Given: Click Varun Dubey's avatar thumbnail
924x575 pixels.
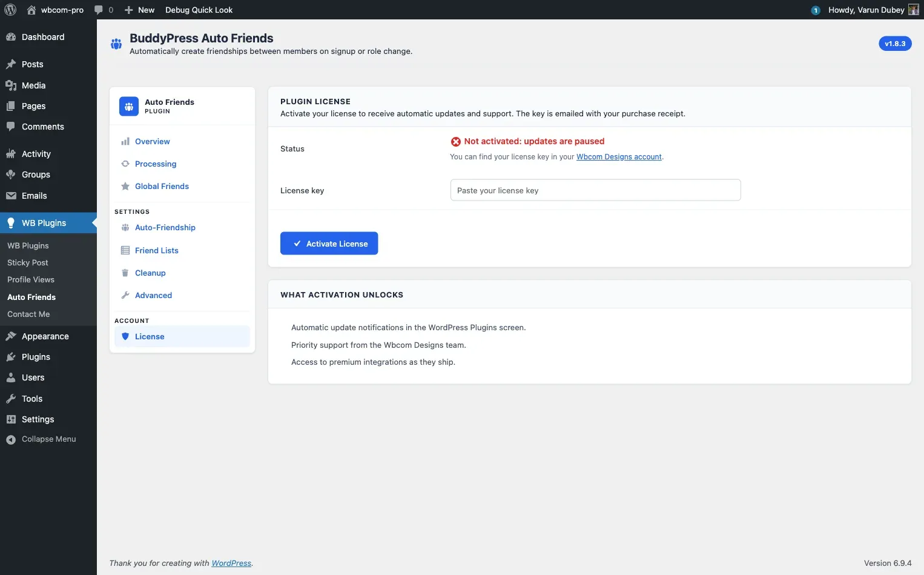Looking at the screenshot, I should [914, 10].
